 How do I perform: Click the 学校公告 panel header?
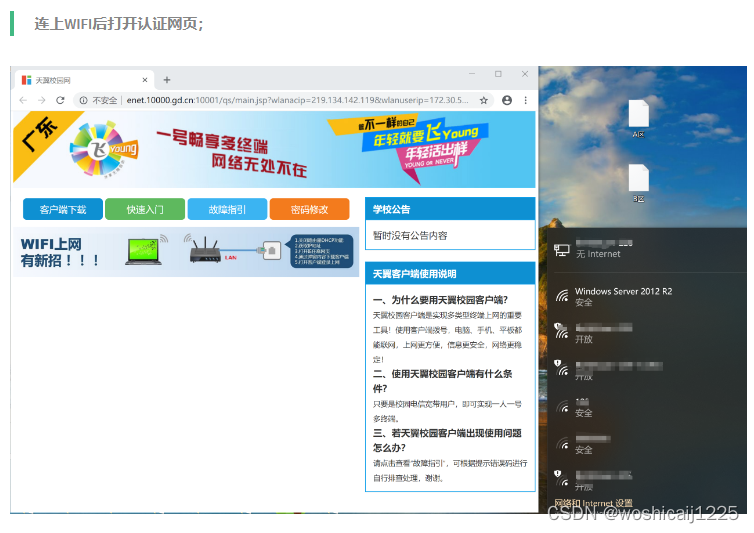pyautogui.click(x=450, y=209)
